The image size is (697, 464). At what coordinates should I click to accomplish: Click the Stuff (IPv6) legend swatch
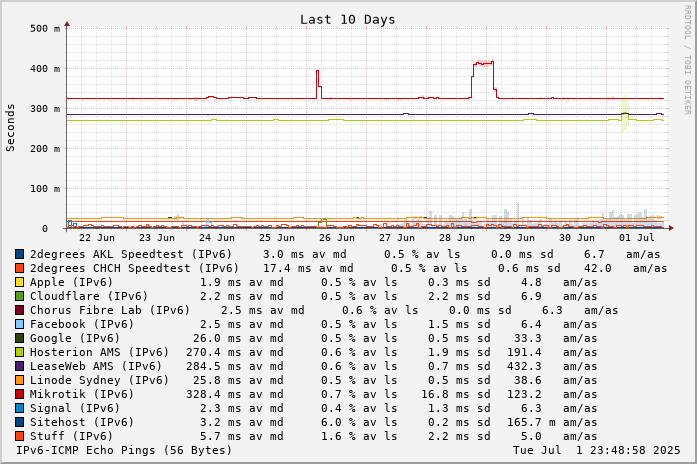coord(19,436)
